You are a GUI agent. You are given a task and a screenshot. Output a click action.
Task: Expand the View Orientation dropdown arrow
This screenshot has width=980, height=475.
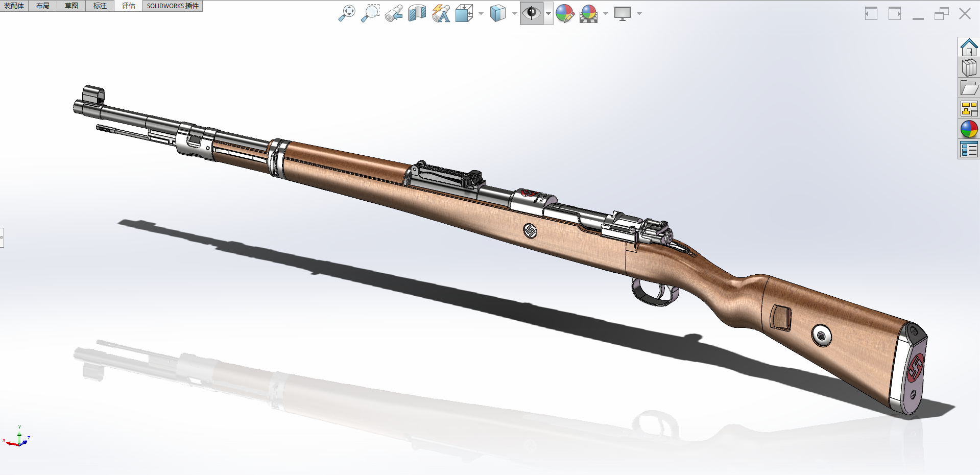[481, 14]
